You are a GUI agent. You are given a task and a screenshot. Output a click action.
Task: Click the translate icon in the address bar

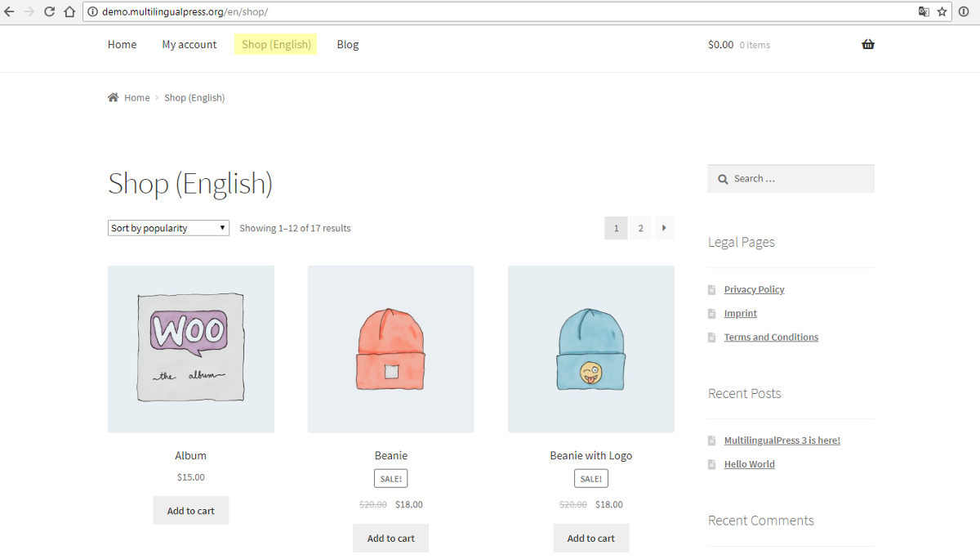(x=924, y=11)
